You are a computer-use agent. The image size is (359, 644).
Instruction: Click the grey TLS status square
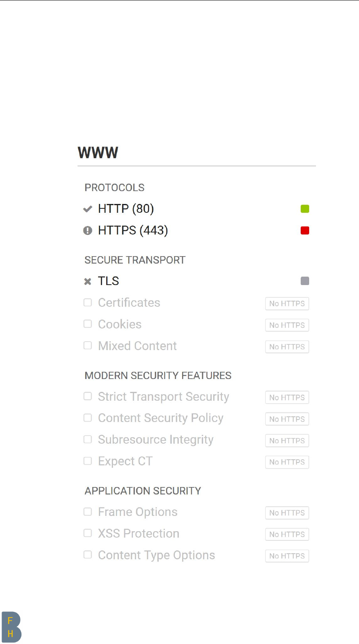[305, 281]
